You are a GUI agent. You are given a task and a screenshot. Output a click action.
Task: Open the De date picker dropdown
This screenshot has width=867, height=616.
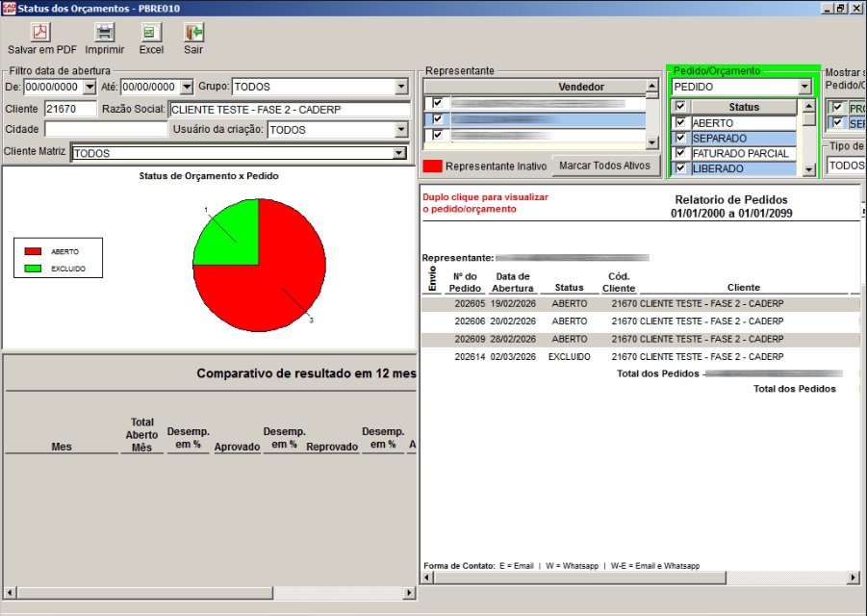[x=89, y=87]
